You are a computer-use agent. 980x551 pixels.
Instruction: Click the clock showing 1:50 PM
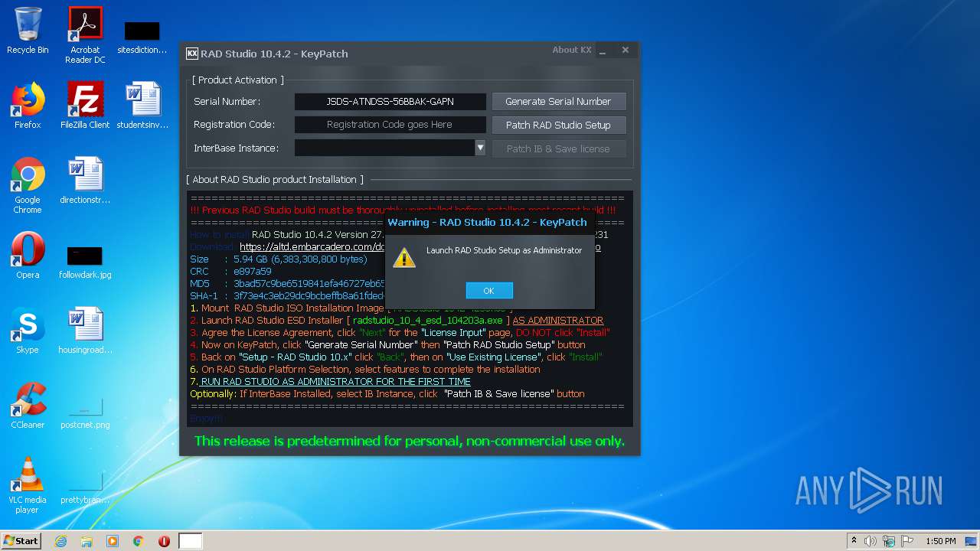(x=941, y=541)
